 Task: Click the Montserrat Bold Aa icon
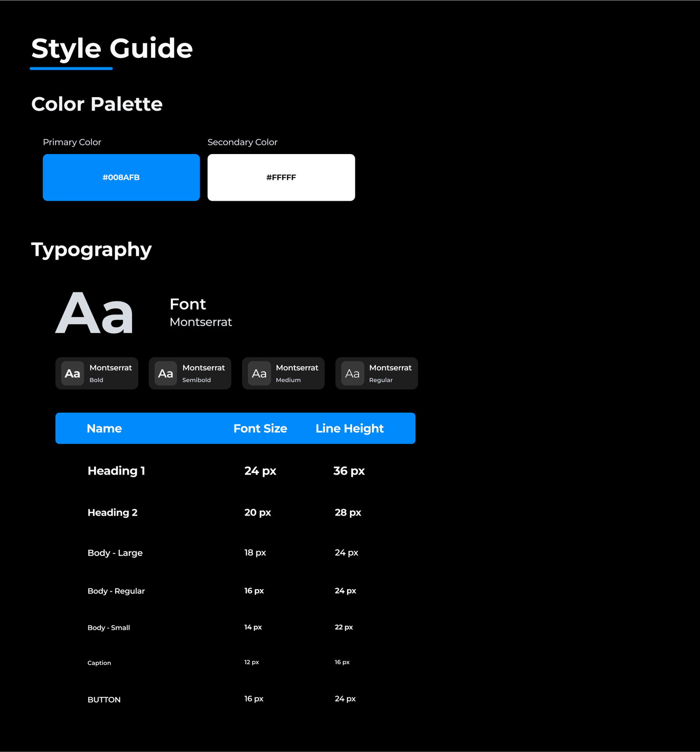click(73, 373)
